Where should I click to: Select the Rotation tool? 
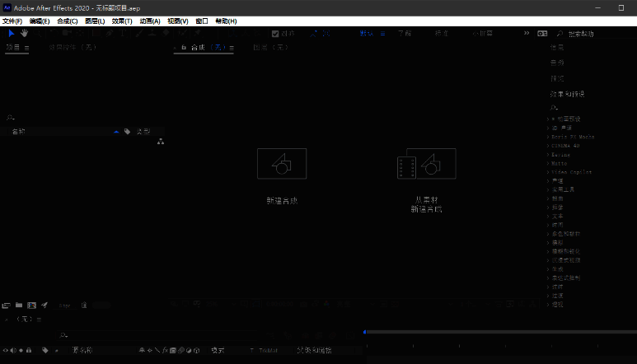[x=54, y=33]
